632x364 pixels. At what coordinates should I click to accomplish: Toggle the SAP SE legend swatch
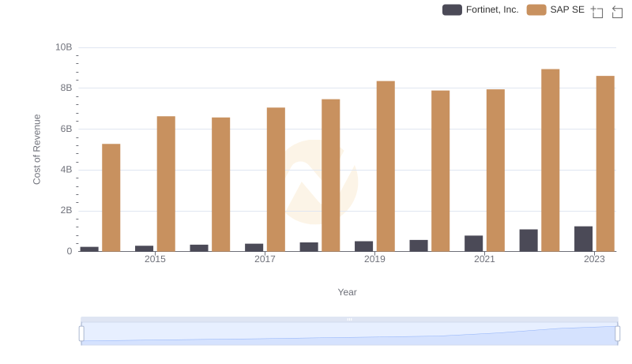coord(536,9)
